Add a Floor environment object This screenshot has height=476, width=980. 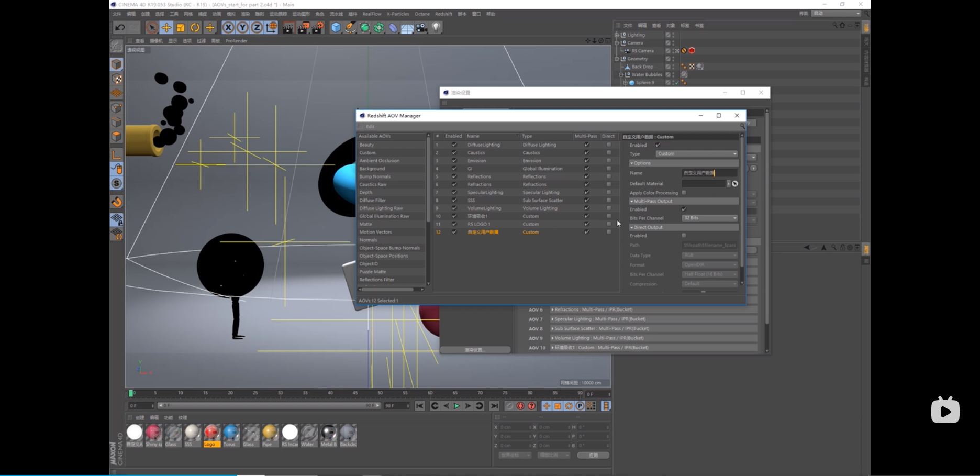click(x=407, y=28)
